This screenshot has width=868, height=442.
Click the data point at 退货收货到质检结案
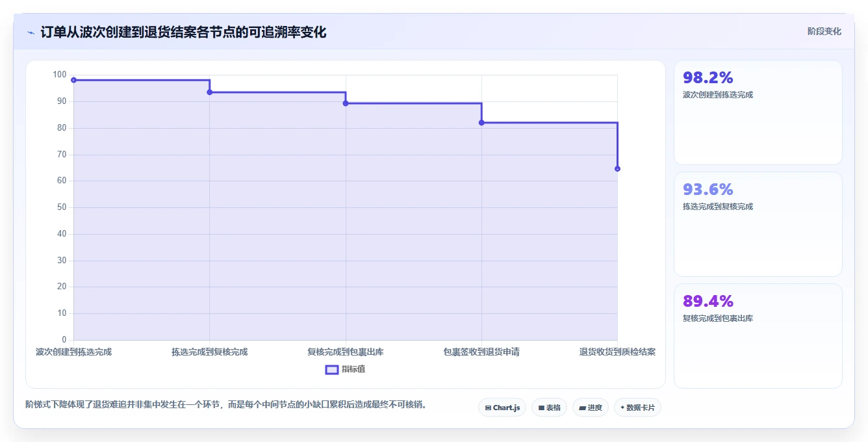pyautogui.click(x=617, y=169)
